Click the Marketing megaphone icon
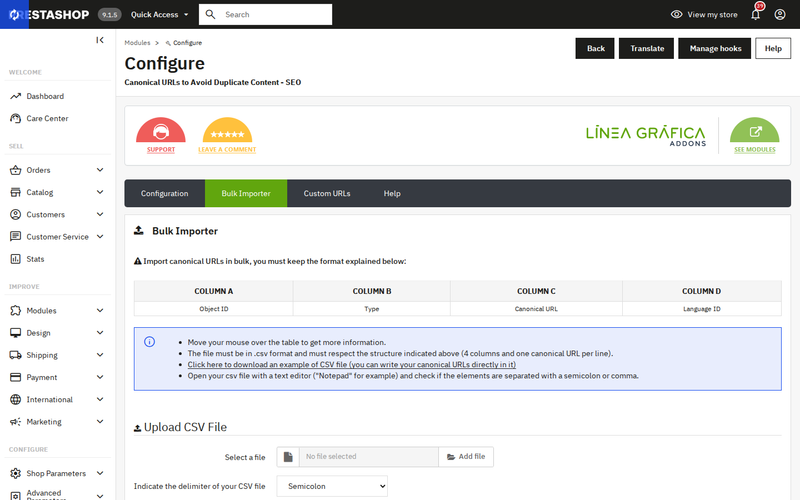 (x=15, y=421)
